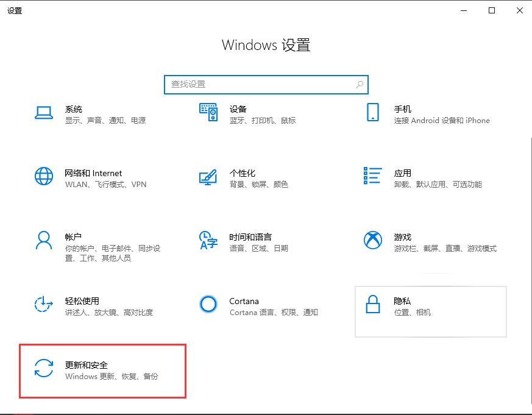Screen dimensions: 532x415
Task: Open the 设备 settings title
Action: [x=238, y=109]
